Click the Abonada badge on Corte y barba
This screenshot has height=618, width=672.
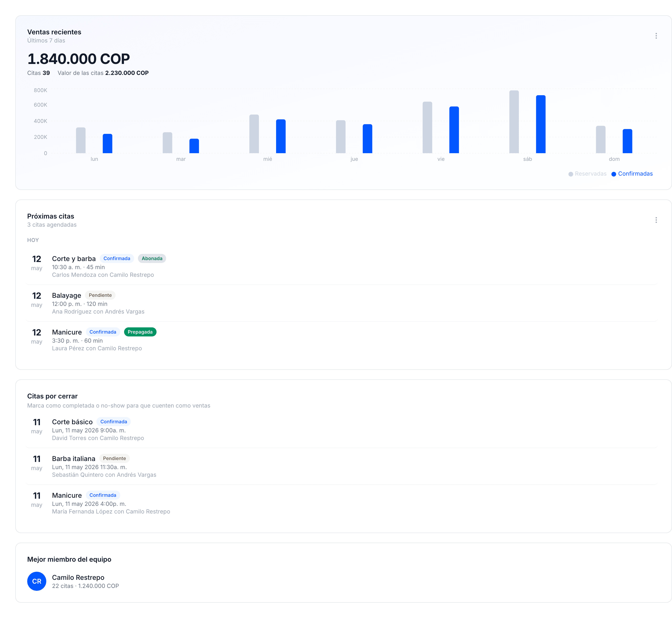(x=152, y=258)
